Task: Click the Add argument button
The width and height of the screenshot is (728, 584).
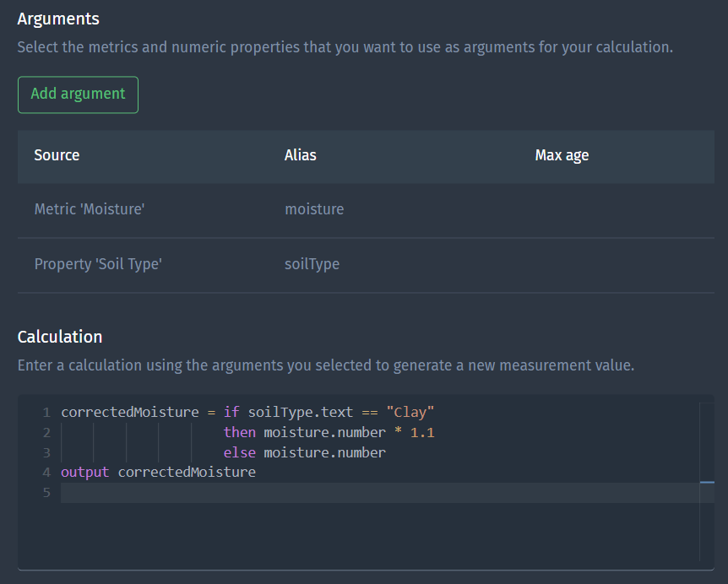Action: [78, 95]
